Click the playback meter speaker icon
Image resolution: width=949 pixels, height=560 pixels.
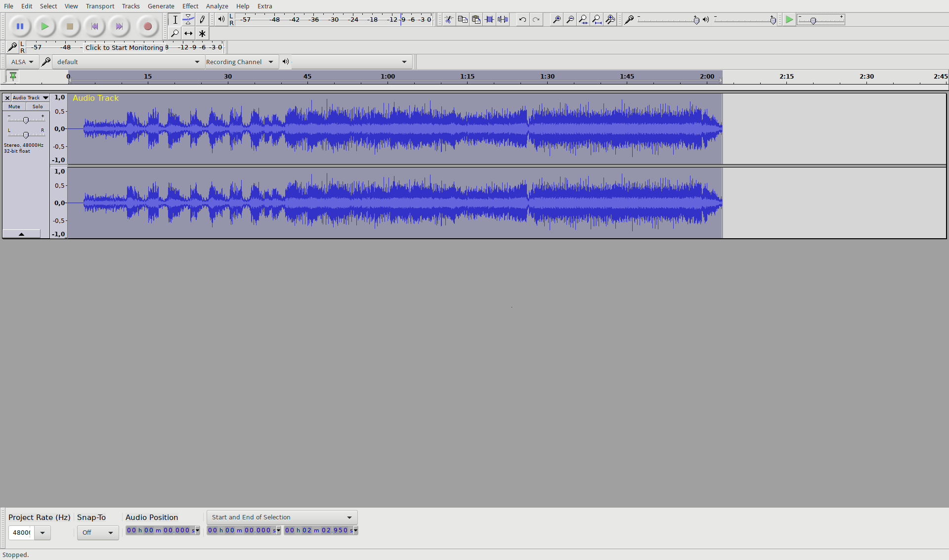pos(221,19)
